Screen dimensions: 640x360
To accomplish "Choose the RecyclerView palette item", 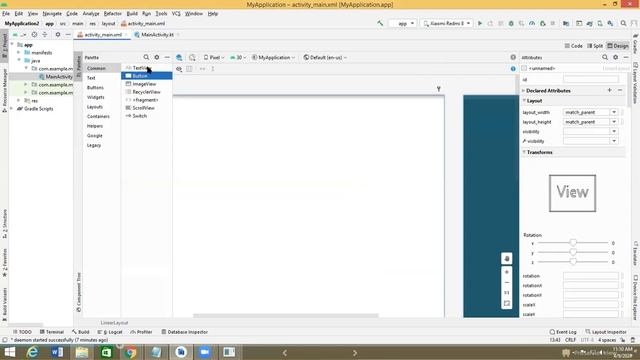I will point(147,92).
